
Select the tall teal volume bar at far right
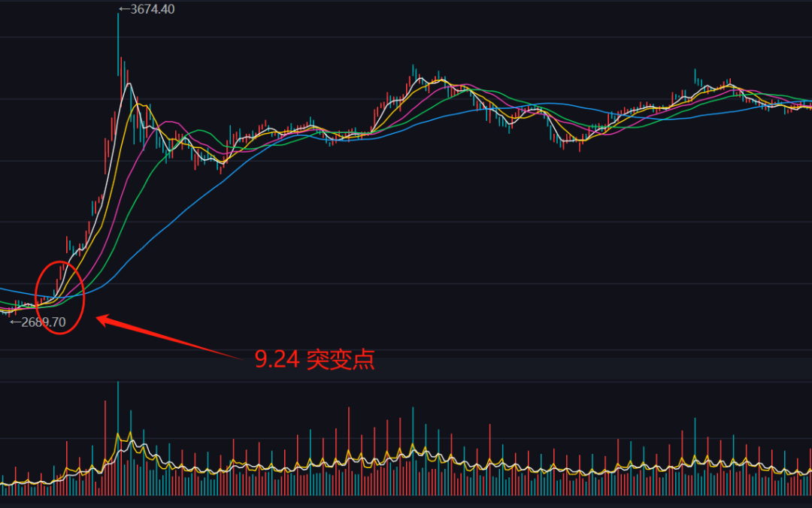tap(695, 456)
